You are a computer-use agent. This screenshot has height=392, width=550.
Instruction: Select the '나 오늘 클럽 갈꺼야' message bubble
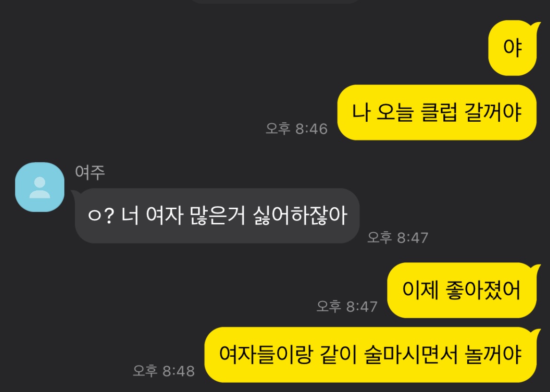click(437, 112)
